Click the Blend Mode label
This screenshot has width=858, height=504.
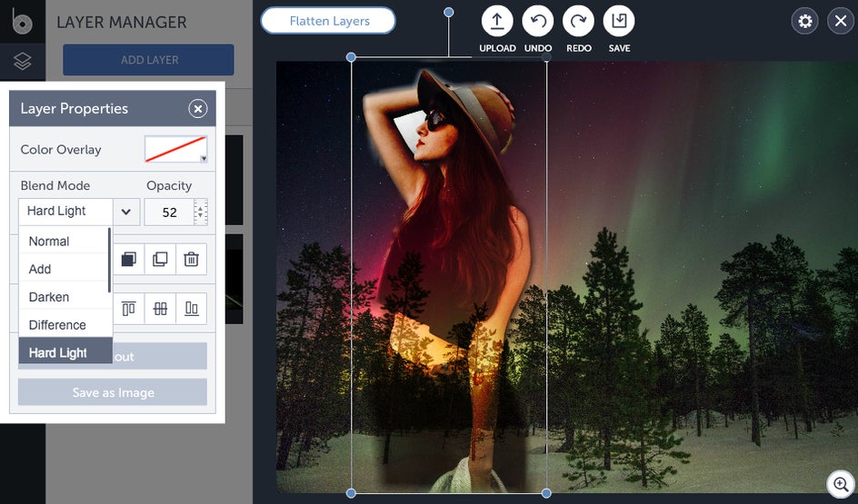click(x=55, y=186)
